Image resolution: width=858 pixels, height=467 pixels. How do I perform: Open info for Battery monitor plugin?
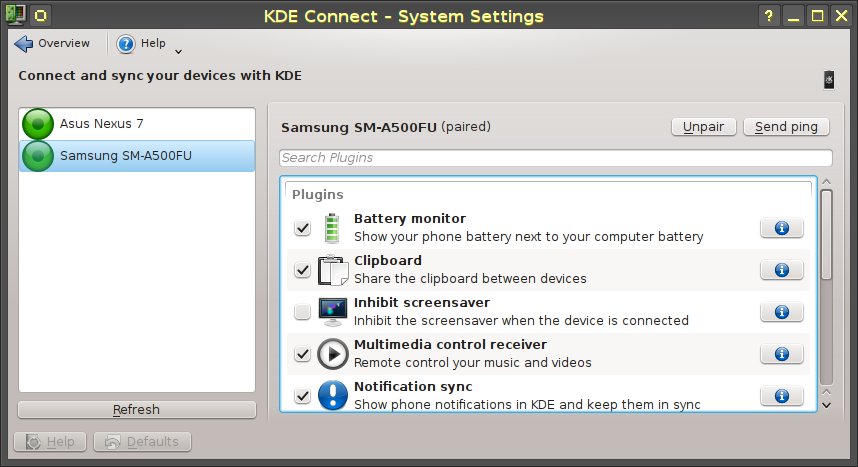(x=782, y=228)
